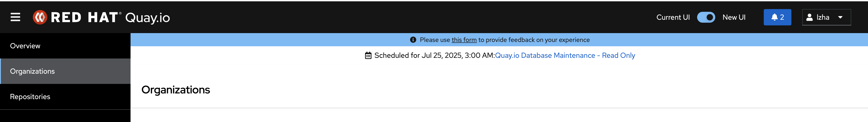Click the notifications count 2 badge
The height and width of the screenshot is (122, 868).
click(x=782, y=17)
